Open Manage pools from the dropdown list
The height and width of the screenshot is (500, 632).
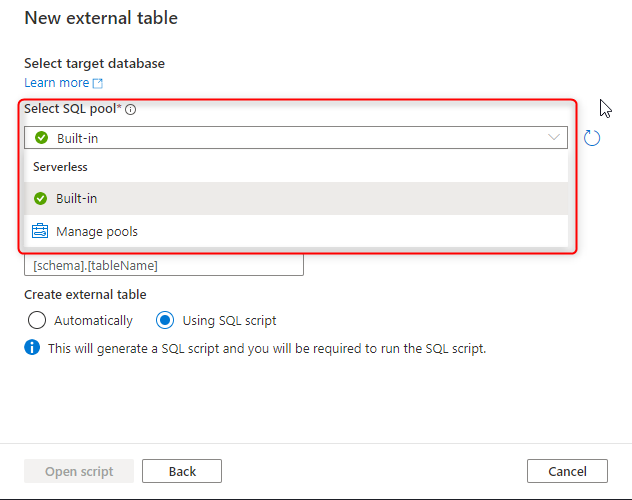tap(296, 231)
